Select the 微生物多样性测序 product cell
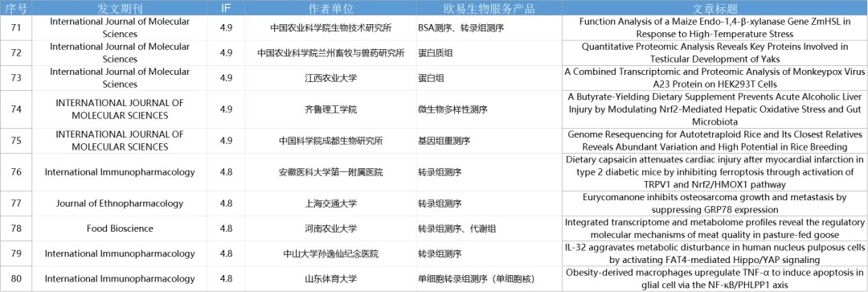 (x=489, y=109)
